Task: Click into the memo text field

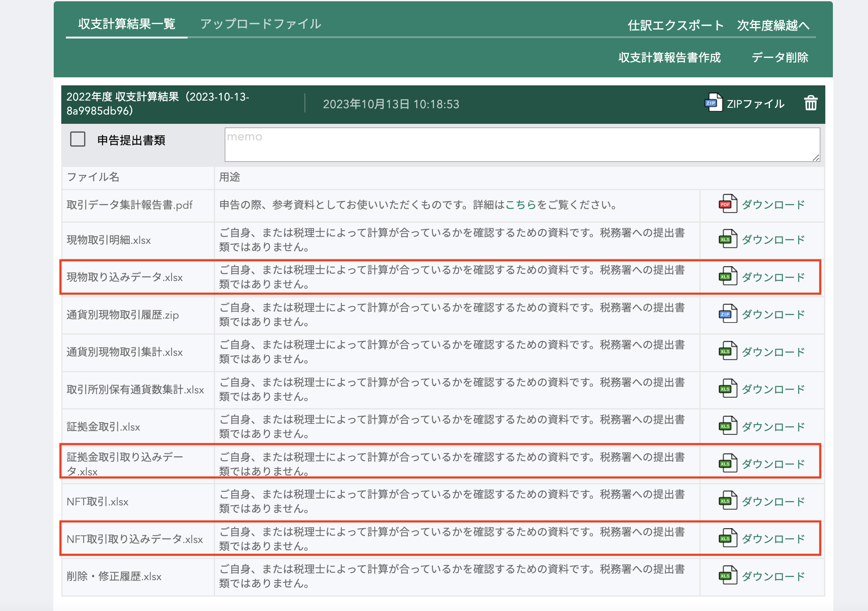Action: tap(522, 145)
